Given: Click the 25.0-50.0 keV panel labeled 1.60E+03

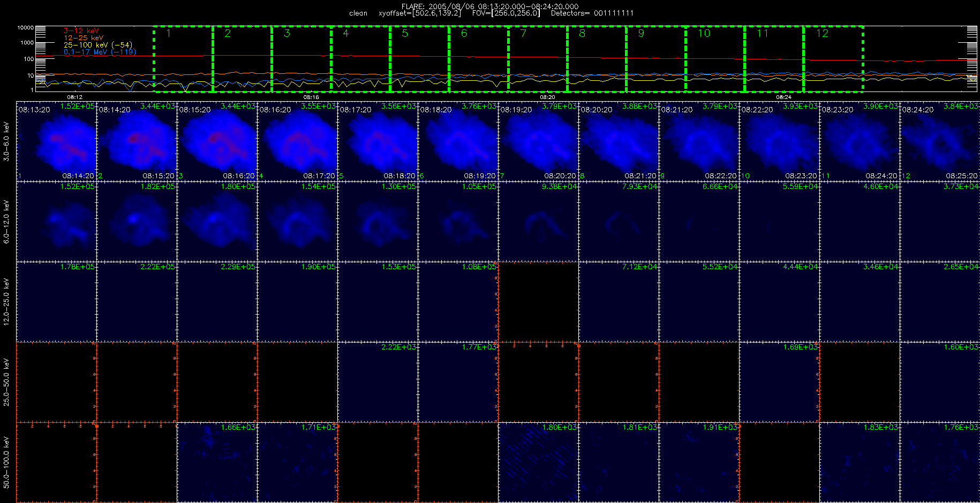Looking at the screenshot, I should (x=940, y=382).
